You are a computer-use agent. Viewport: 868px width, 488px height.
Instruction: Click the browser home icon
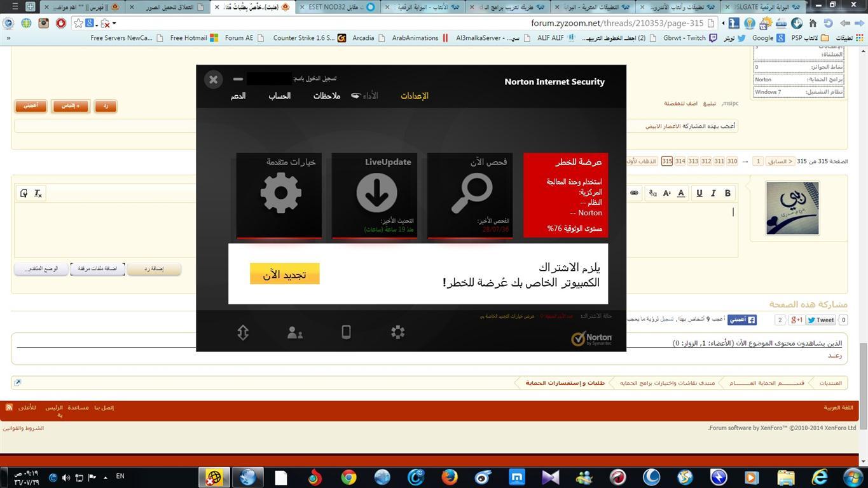point(812,23)
